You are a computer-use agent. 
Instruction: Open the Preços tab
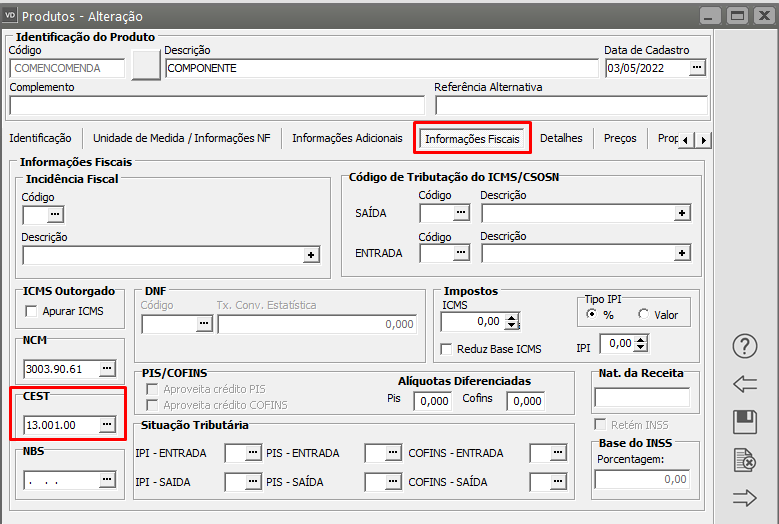pos(620,138)
